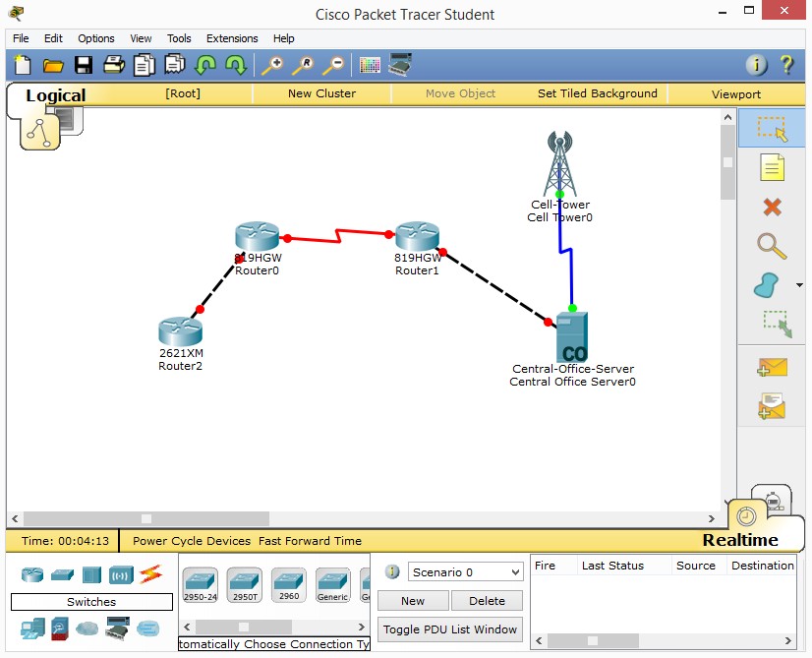Activate the Delete tool

[x=772, y=207]
